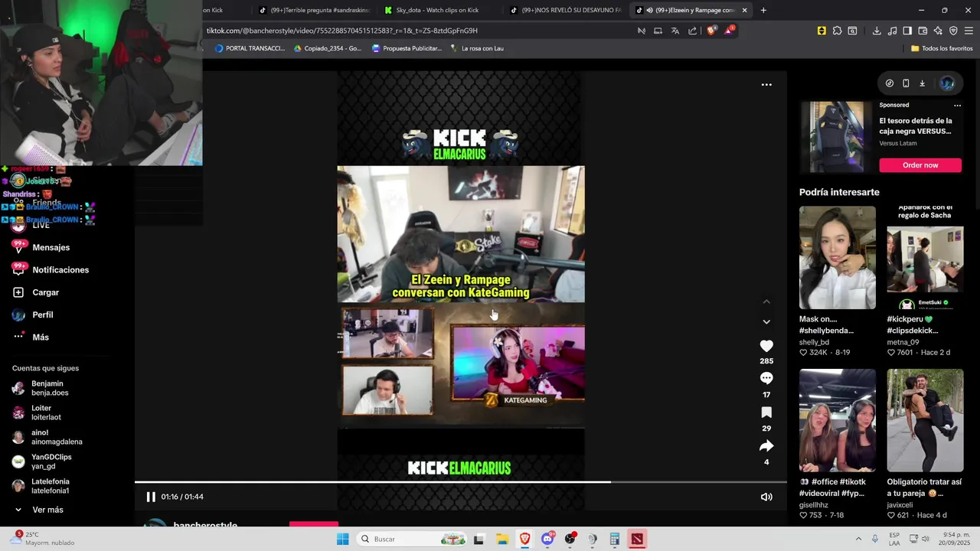
Task: Open the Windows Start menu
Action: [x=343, y=540]
